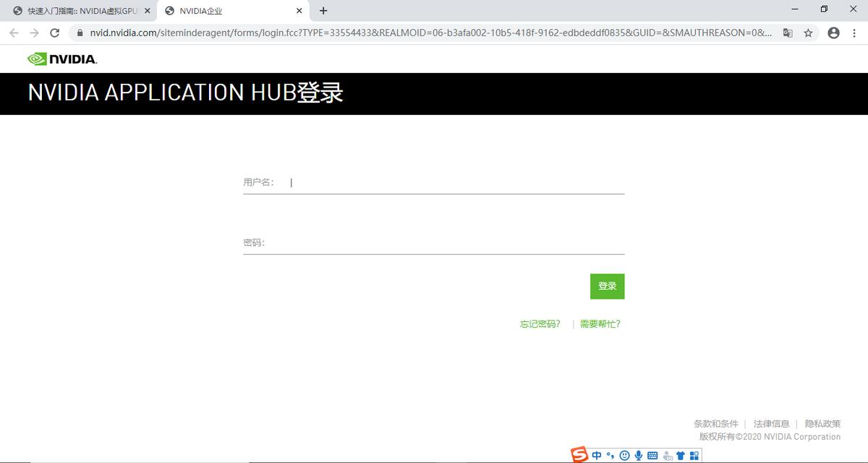Click the Sogou S logo on IME bar
Image resolution: width=868 pixels, height=463 pixels.
tap(579, 455)
